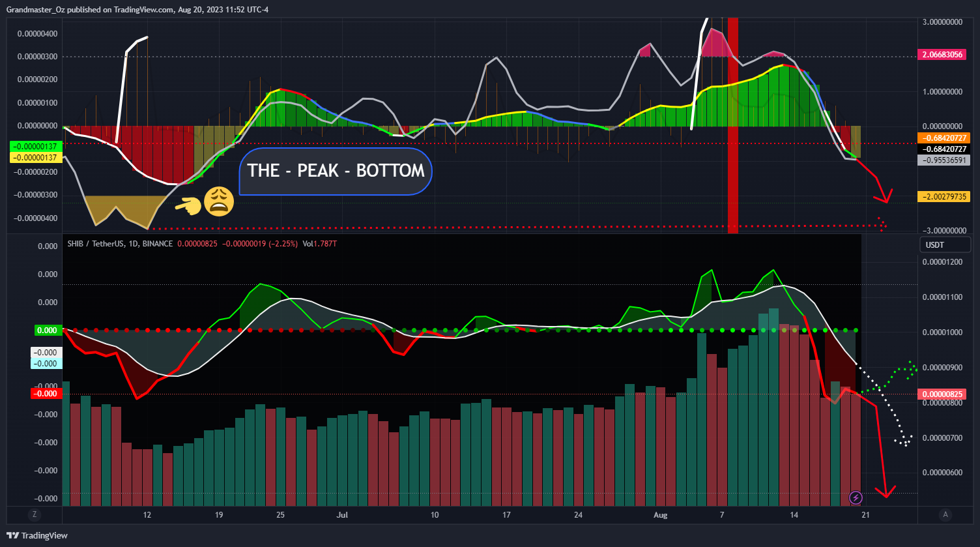Click the green 0.000 left axis label
The height and width of the screenshot is (547, 980).
(x=46, y=330)
